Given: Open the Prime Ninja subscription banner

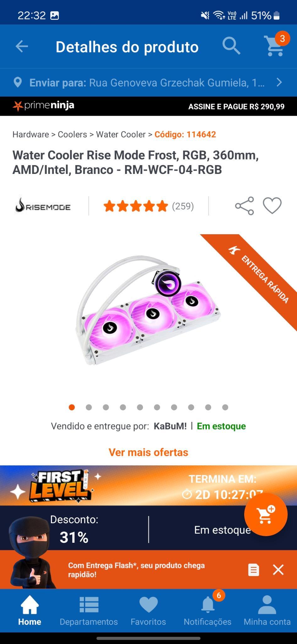Looking at the screenshot, I should 148,106.
